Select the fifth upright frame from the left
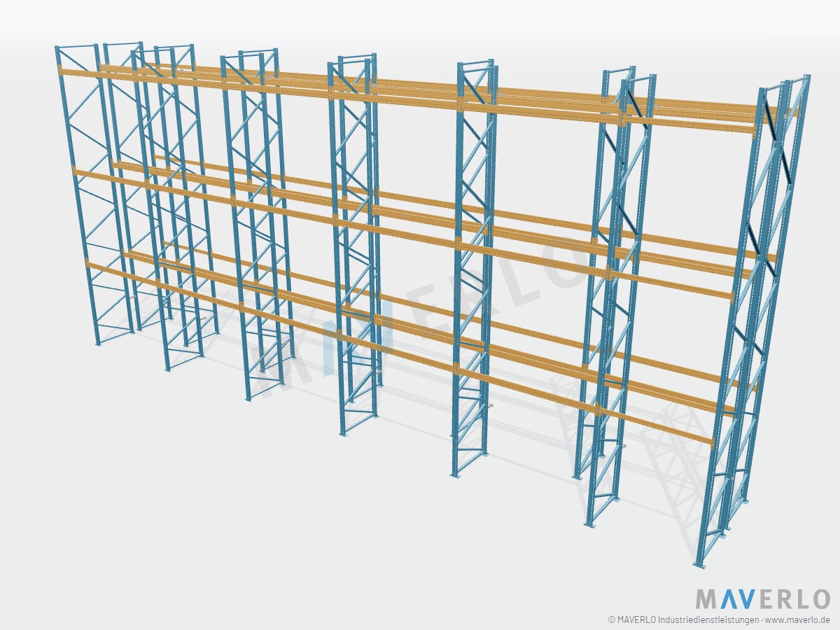 pos(472,269)
